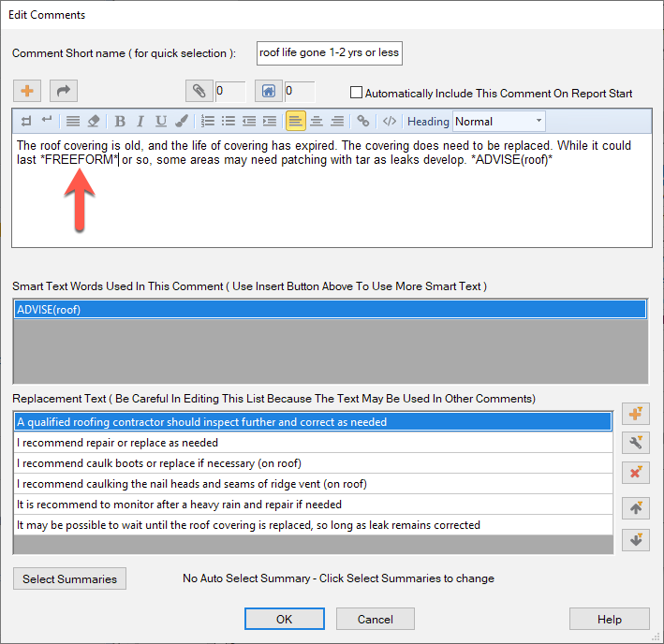Viewport: 664px width, 644px height.
Task: Click the Select Summaries button
Action: pos(69,578)
